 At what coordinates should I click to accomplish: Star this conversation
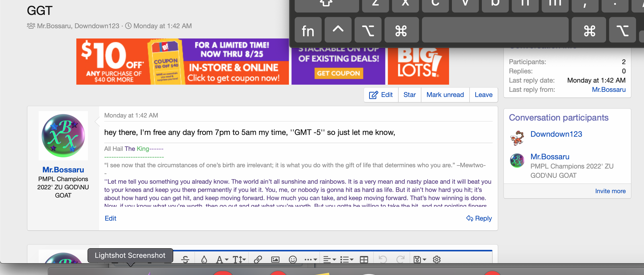pyautogui.click(x=409, y=95)
